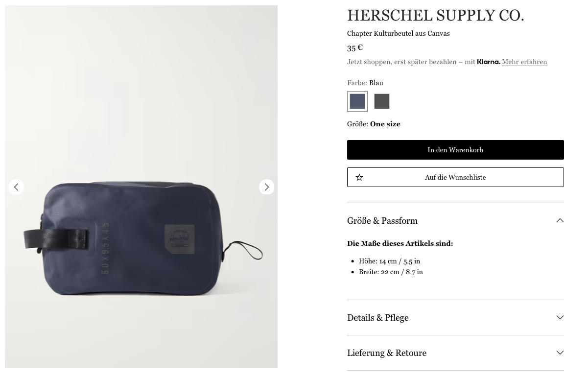This screenshot has width=588, height=377.
Task: Select the blue color swatch
Action: pyautogui.click(x=357, y=101)
